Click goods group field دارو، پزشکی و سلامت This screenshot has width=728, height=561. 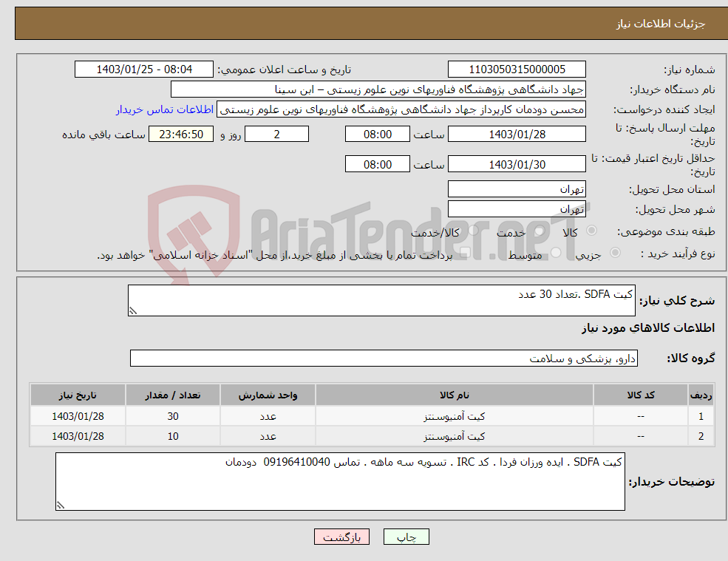tap(384, 358)
